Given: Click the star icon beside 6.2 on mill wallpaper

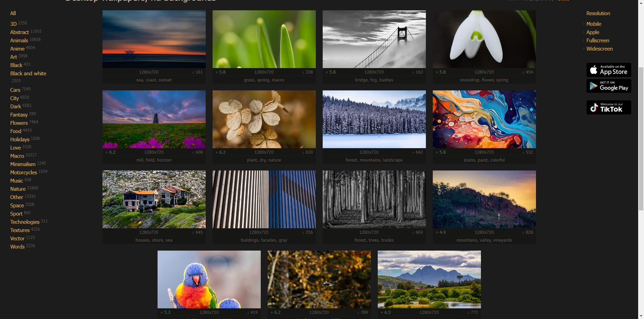Looking at the screenshot, I should pos(107,152).
